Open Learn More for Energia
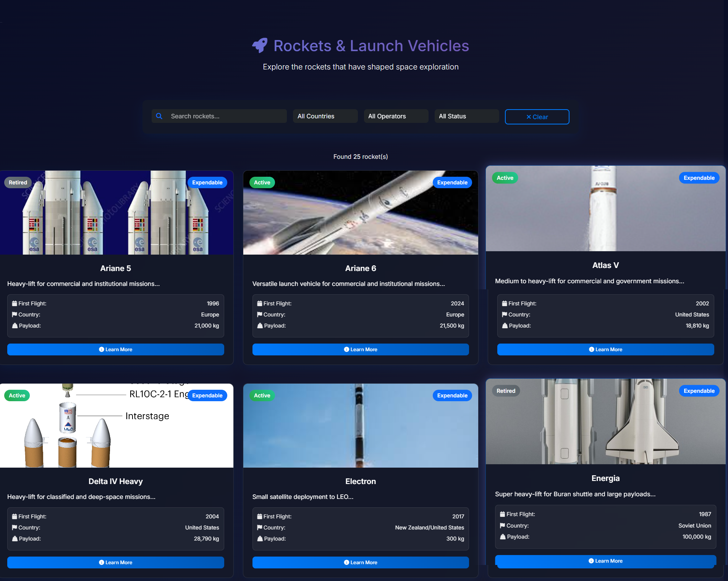Image resolution: width=728 pixels, height=581 pixels. point(605,561)
